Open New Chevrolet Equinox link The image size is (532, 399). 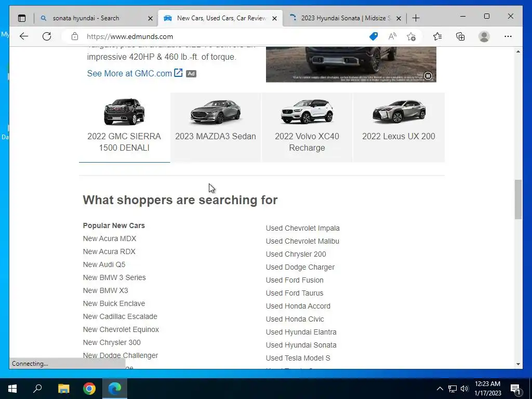click(121, 329)
